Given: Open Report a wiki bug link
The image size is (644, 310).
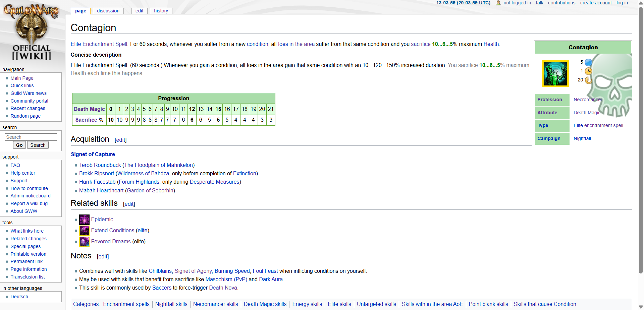Looking at the screenshot, I should click(29, 203).
